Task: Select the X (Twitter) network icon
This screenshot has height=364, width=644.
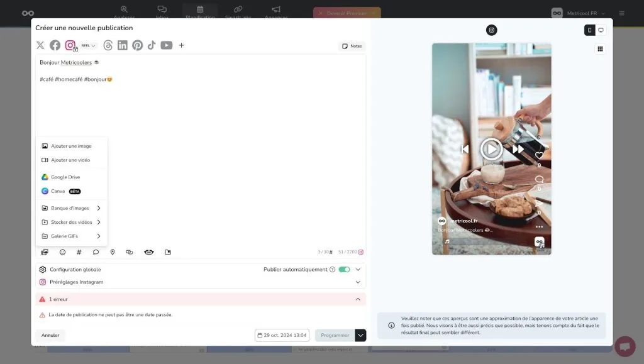Action: [x=40, y=45]
